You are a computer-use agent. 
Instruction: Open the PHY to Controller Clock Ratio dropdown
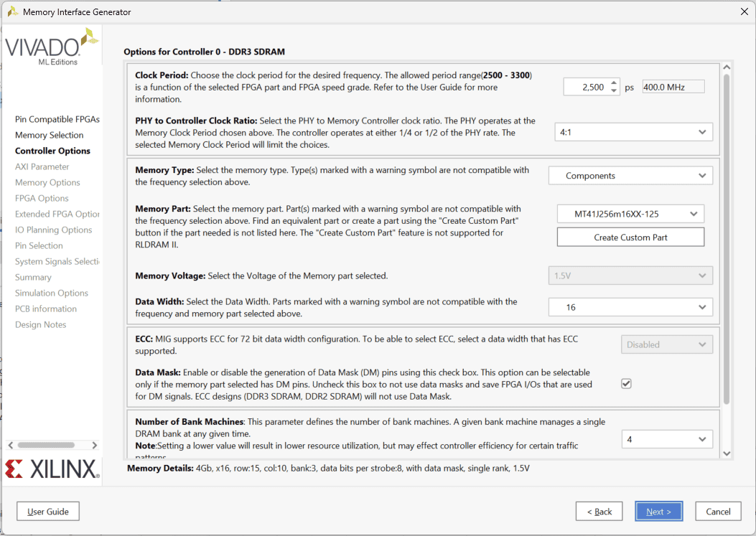click(633, 132)
